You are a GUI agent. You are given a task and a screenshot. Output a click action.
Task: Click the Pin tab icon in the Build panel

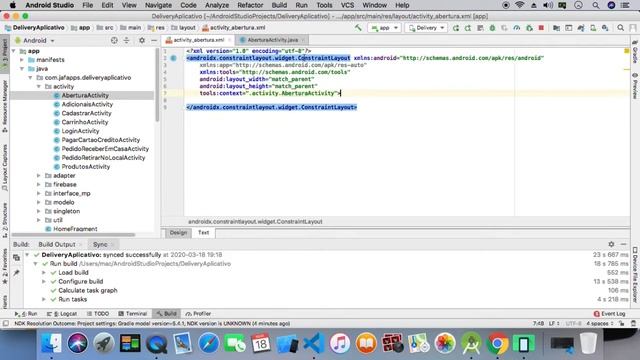(x=16, y=273)
